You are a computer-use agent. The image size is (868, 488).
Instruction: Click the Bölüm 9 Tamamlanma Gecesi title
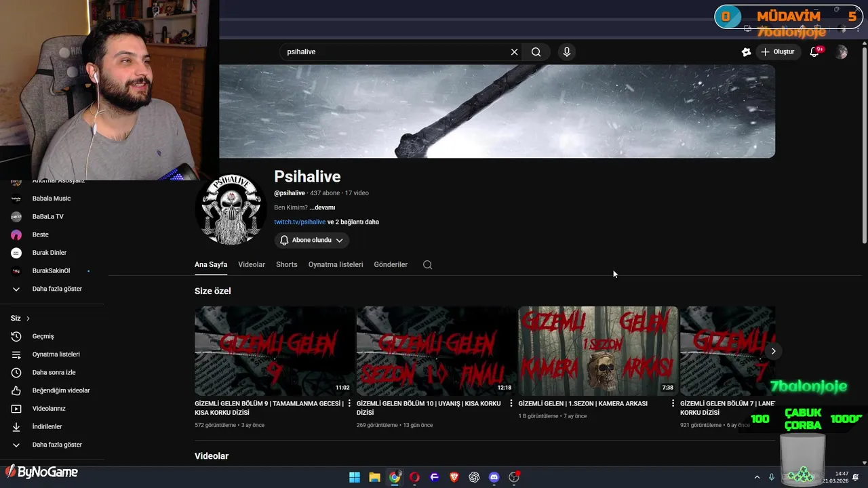pos(269,408)
